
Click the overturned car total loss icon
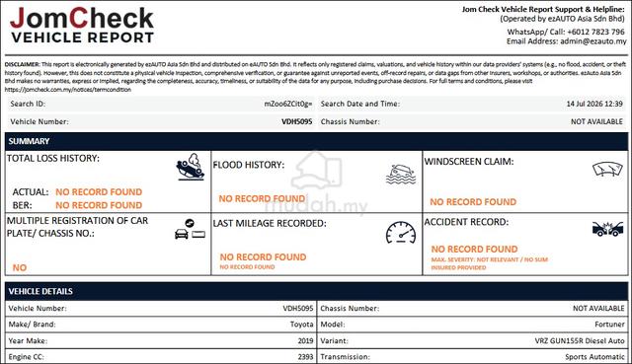[191, 167]
